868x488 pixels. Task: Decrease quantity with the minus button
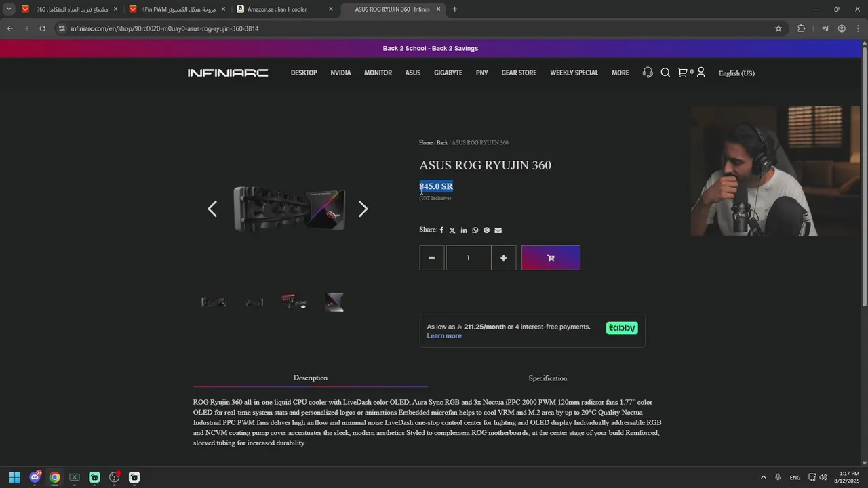pos(431,258)
